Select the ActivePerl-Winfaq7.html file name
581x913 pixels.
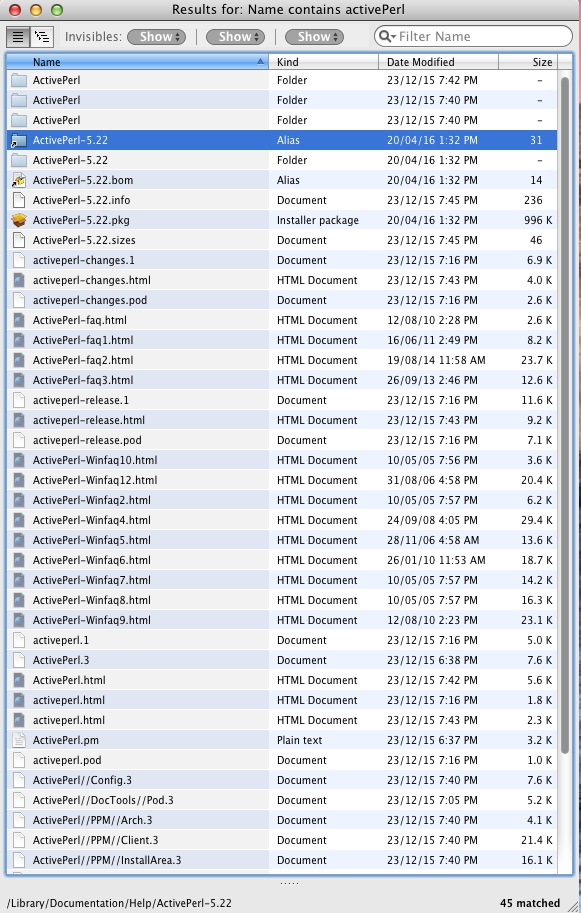coord(91,580)
